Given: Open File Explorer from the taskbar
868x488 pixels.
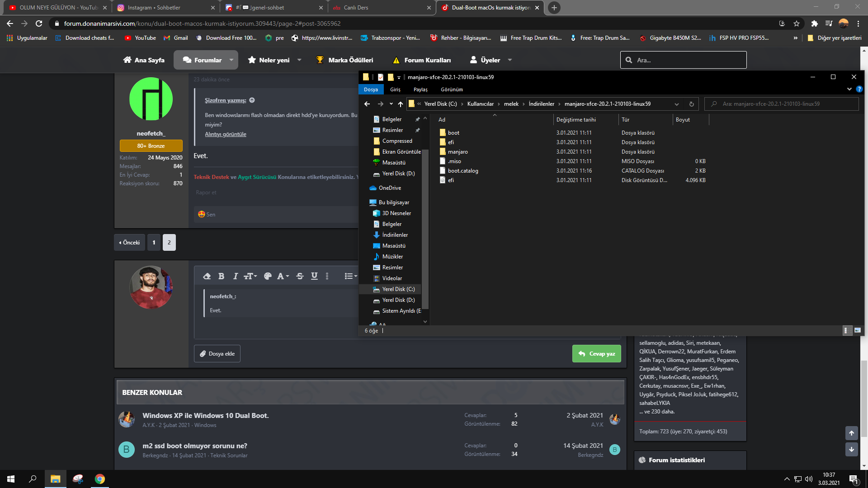Looking at the screenshot, I should tap(55, 479).
